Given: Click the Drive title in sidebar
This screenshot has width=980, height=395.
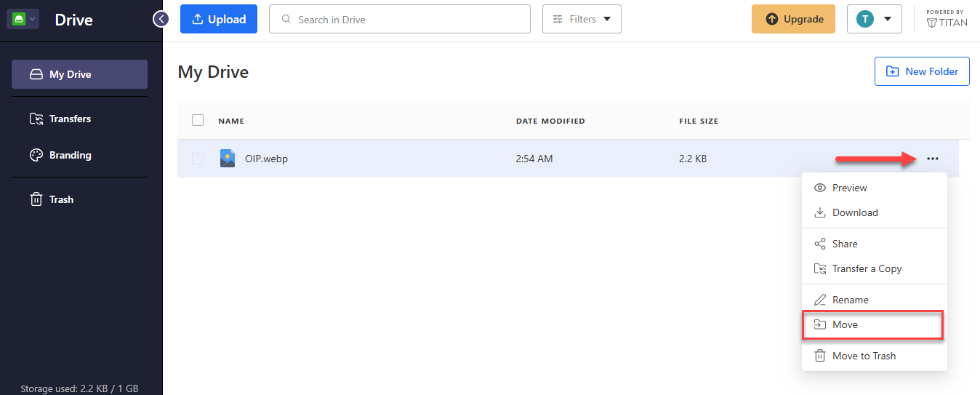Looking at the screenshot, I should click(x=74, y=20).
